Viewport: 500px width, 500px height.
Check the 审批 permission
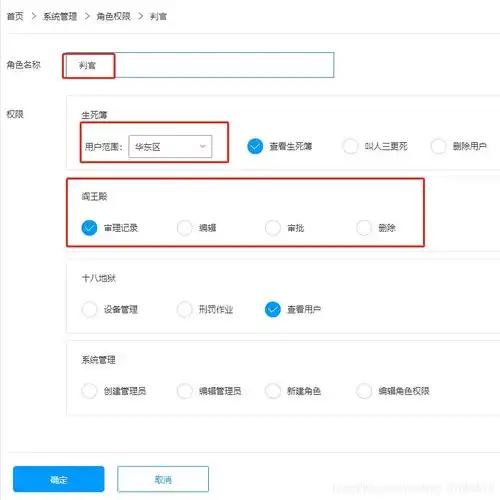pyautogui.click(x=273, y=228)
